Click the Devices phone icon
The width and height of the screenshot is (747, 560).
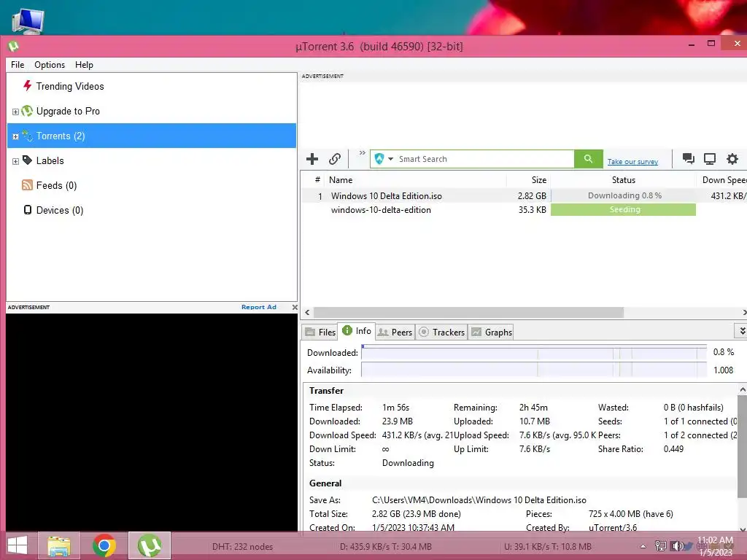pyautogui.click(x=28, y=210)
